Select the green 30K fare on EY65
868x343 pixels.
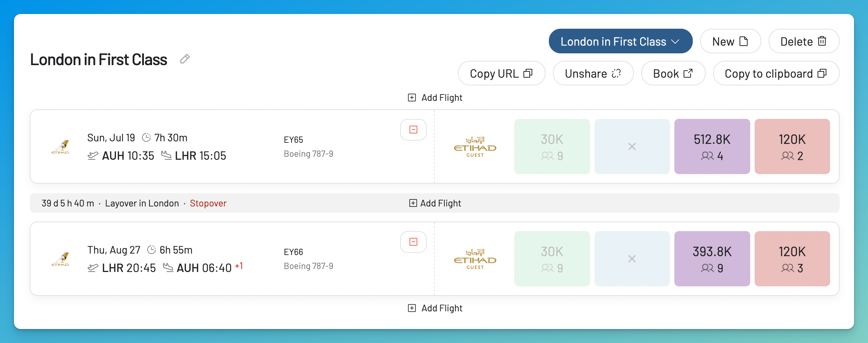pyautogui.click(x=552, y=146)
